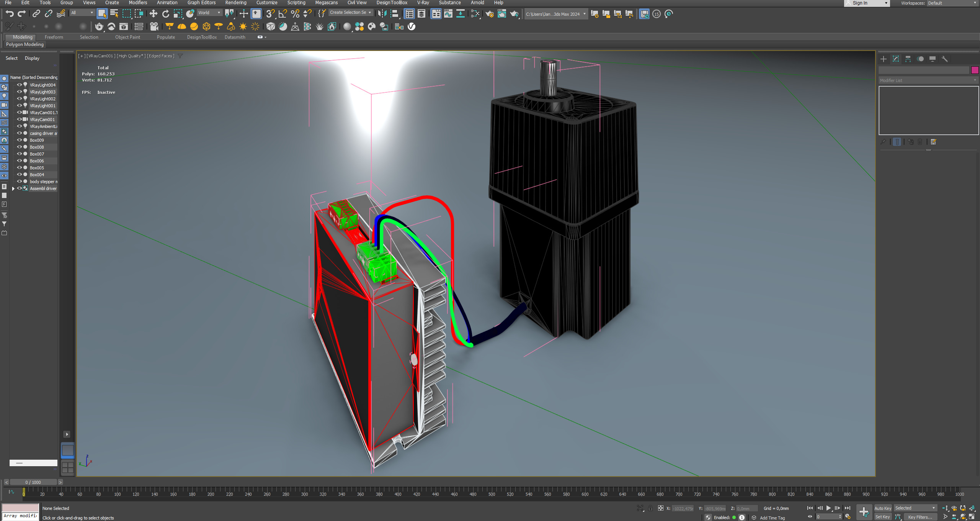Hide body stepper object via eye icon

click(x=19, y=182)
